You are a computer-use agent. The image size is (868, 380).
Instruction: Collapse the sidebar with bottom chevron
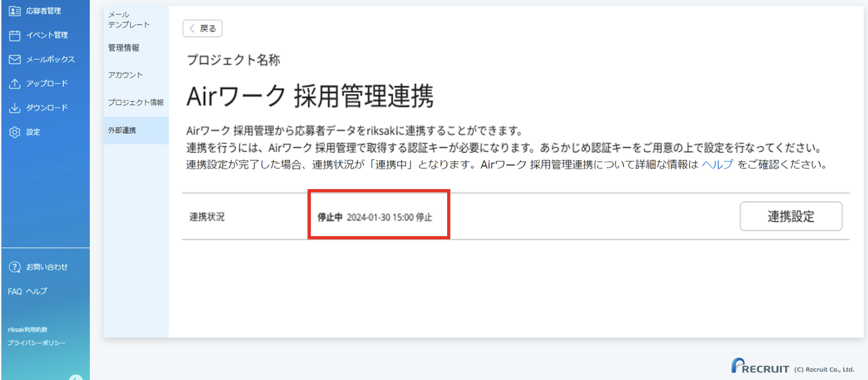tap(76, 377)
